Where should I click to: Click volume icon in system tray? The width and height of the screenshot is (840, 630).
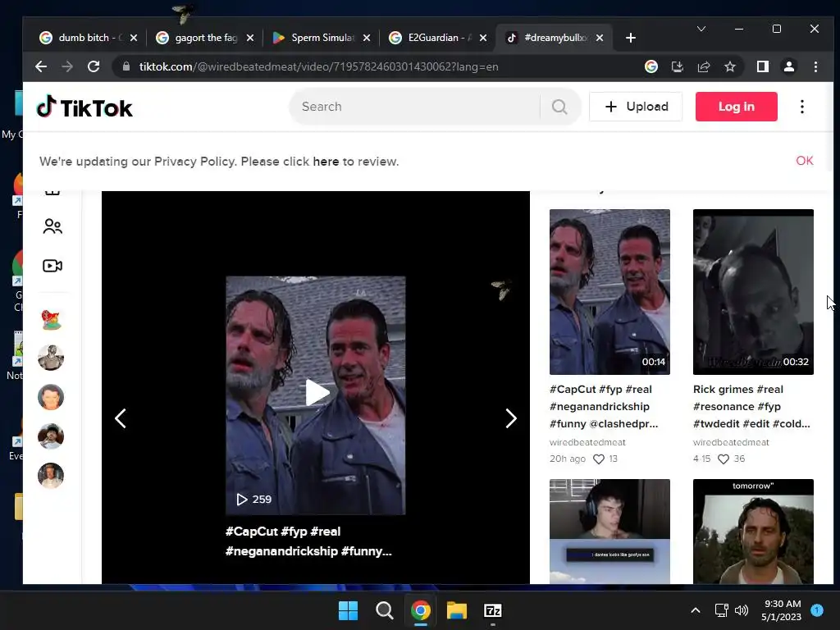[x=742, y=610]
